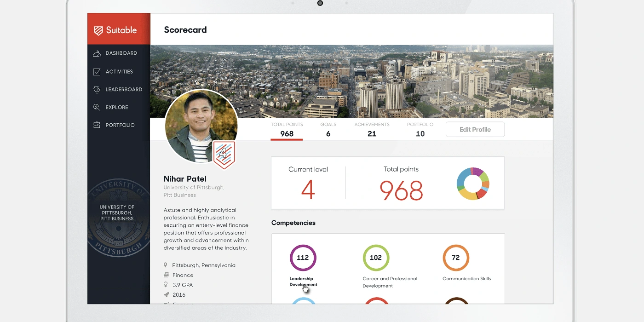Click the Finance major text

click(183, 275)
